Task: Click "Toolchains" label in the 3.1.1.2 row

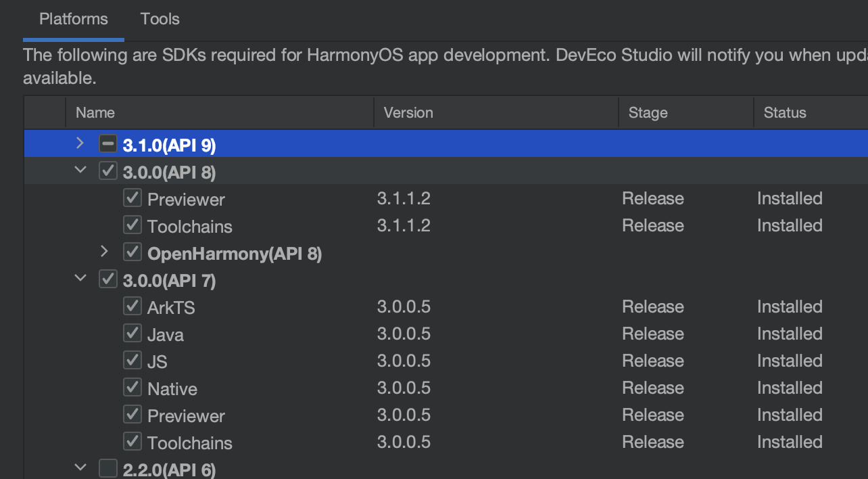Action: 190,226
